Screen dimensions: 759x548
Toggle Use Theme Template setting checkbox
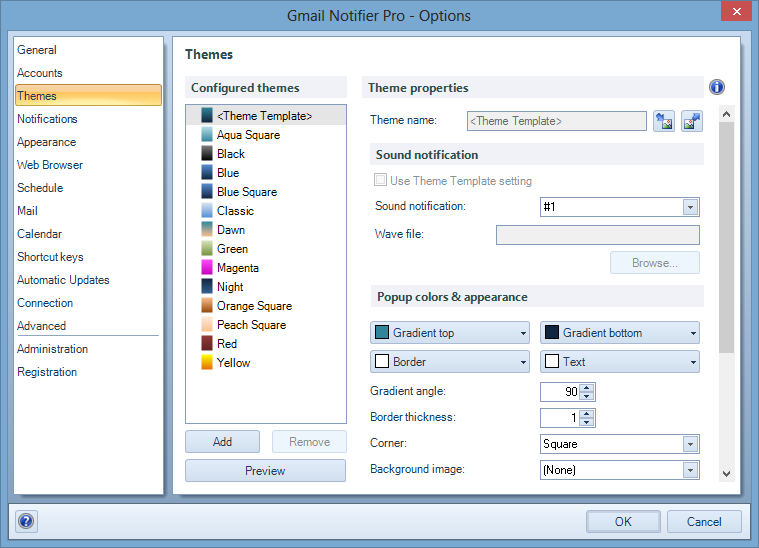point(380,180)
